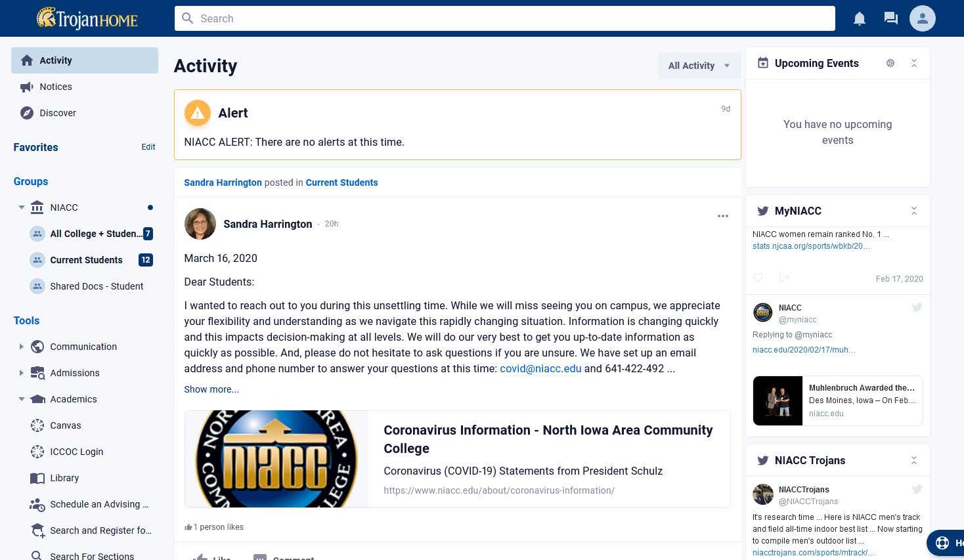Click the @NIACCTrojans handle

[x=808, y=502]
